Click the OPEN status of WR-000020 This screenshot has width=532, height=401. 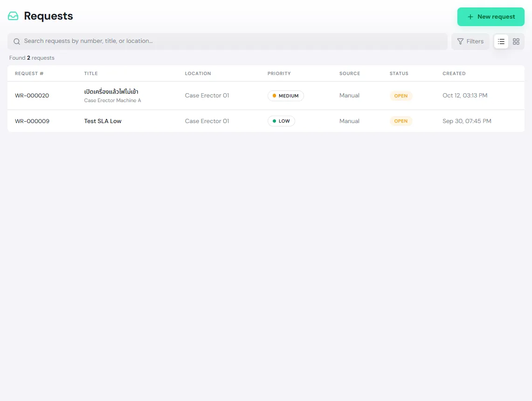[401, 96]
